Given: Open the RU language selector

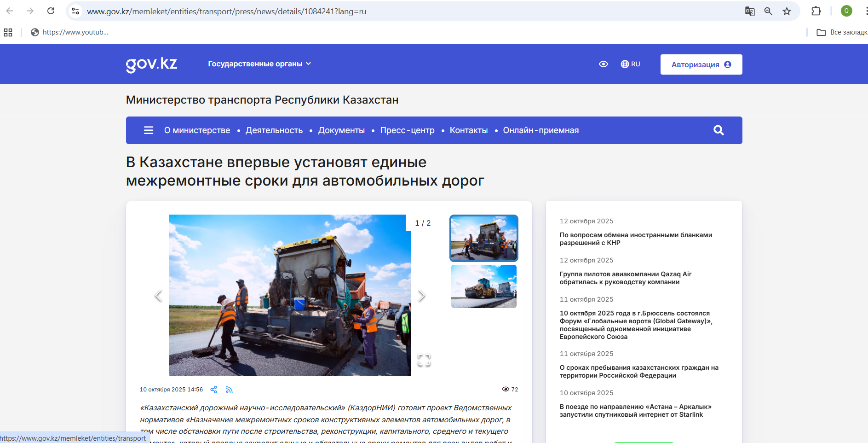Looking at the screenshot, I should (x=630, y=64).
